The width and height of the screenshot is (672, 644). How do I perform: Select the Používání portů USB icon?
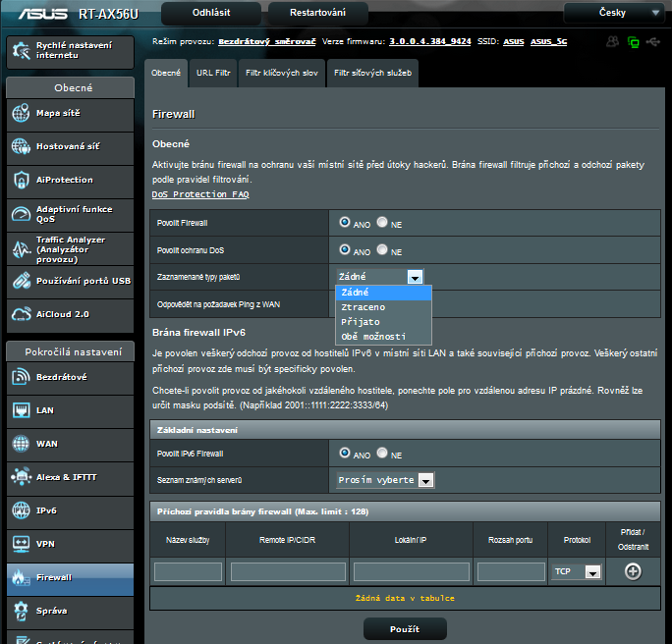tap(22, 281)
